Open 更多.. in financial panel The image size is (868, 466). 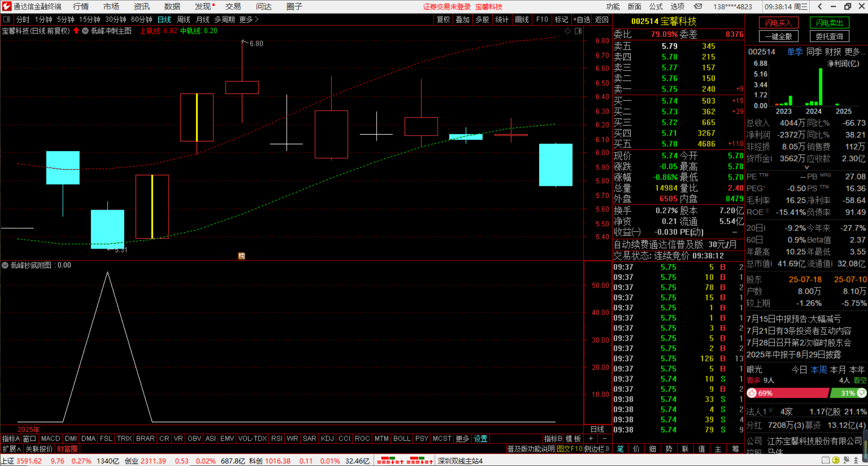tap(854, 52)
